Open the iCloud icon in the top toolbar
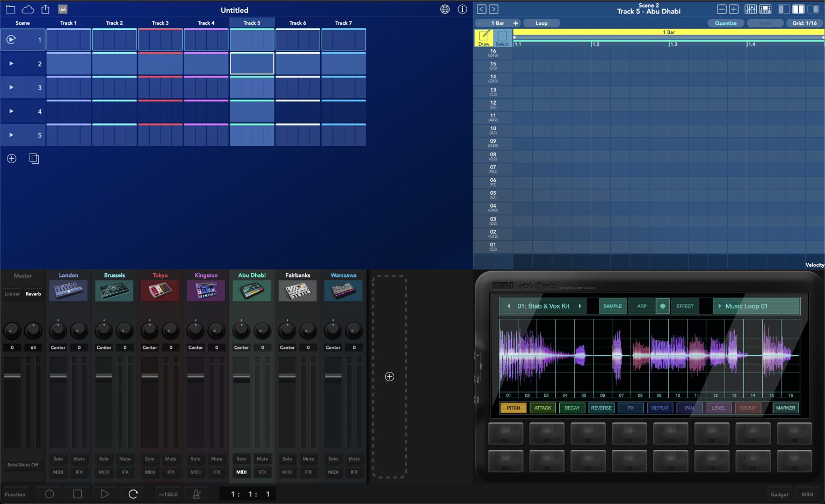Viewport: 825px width, 504px height. click(x=27, y=9)
